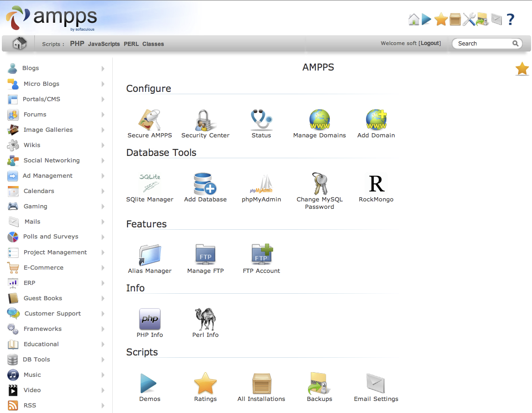Click the ampps logo
Image resolution: width=532 pixels, height=413 pixels.
pyautogui.click(x=51, y=19)
